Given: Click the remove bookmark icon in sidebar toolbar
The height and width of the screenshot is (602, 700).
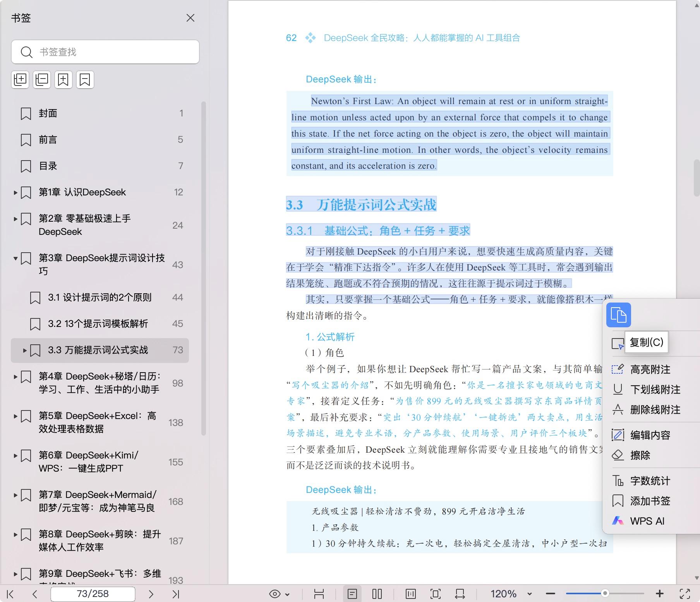Looking at the screenshot, I should click(85, 80).
